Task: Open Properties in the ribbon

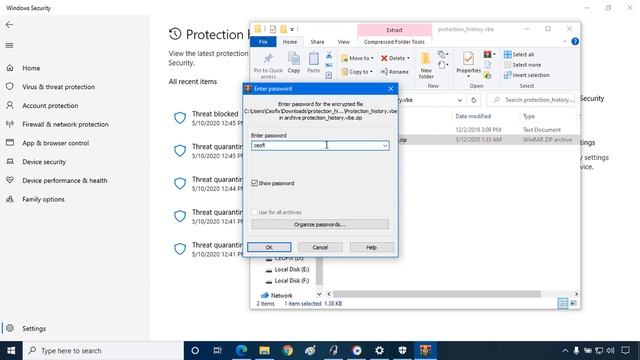Action: point(468,64)
